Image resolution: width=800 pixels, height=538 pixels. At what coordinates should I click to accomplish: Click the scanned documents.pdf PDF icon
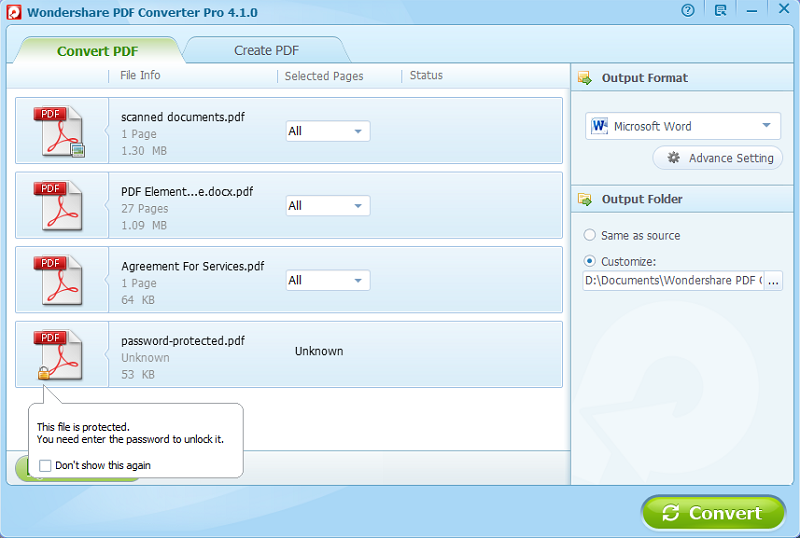point(59,131)
